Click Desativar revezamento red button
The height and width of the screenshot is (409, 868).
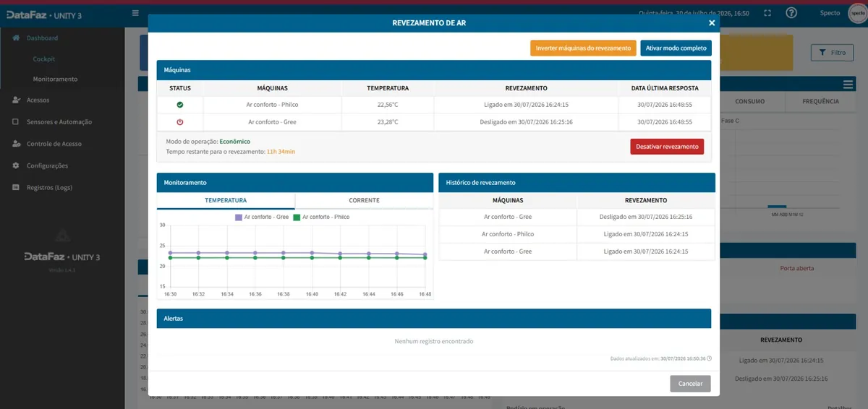pyautogui.click(x=667, y=147)
